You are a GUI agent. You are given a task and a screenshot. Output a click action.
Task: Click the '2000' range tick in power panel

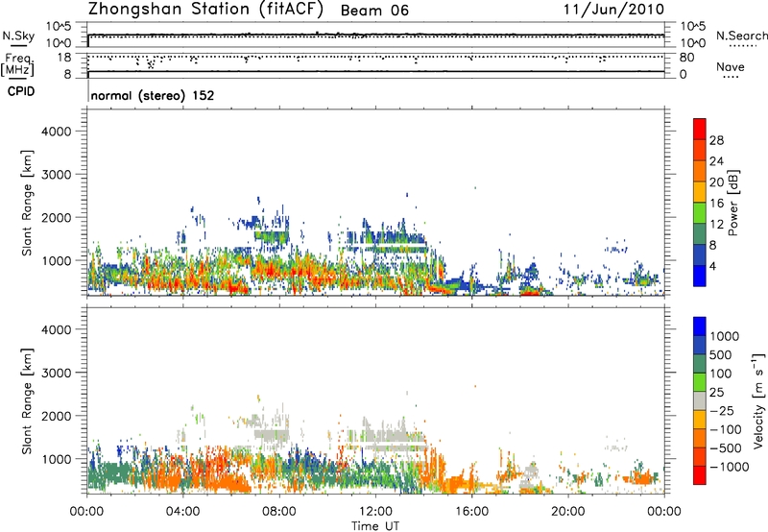(57, 217)
